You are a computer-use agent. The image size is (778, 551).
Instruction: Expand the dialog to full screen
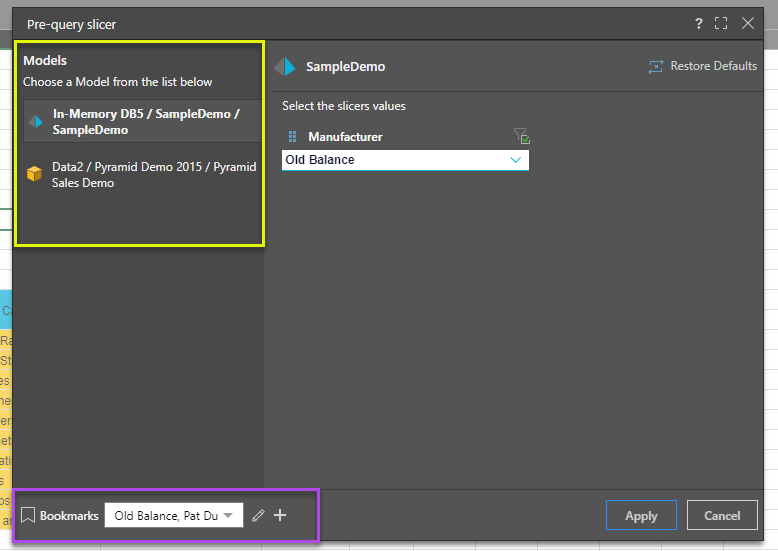(x=721, y=23)
